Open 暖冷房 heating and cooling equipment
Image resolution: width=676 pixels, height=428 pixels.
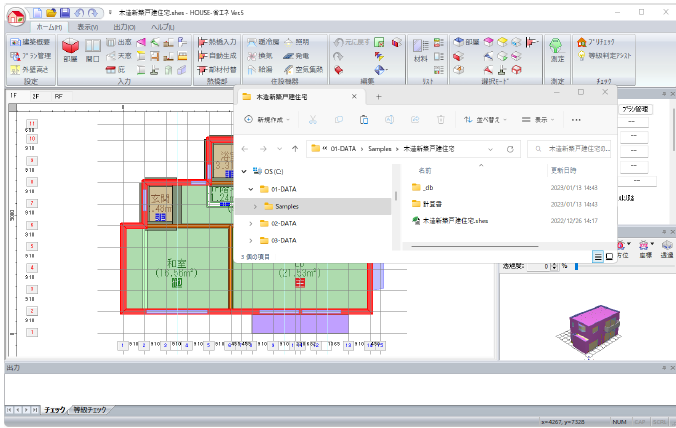(x=263, y=42)
